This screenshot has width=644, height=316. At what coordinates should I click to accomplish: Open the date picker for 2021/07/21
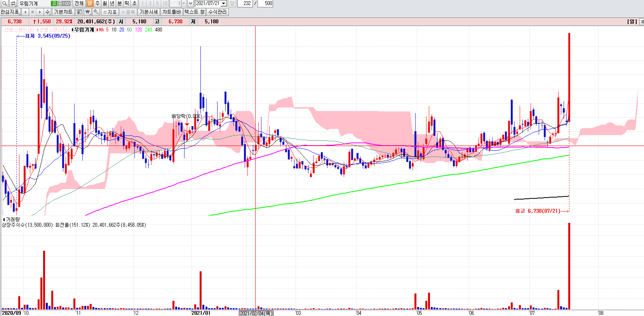coord(224,3)
